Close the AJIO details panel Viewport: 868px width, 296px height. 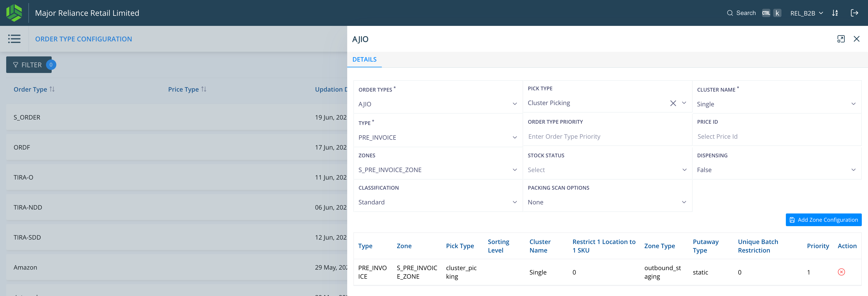coord(856,39)
